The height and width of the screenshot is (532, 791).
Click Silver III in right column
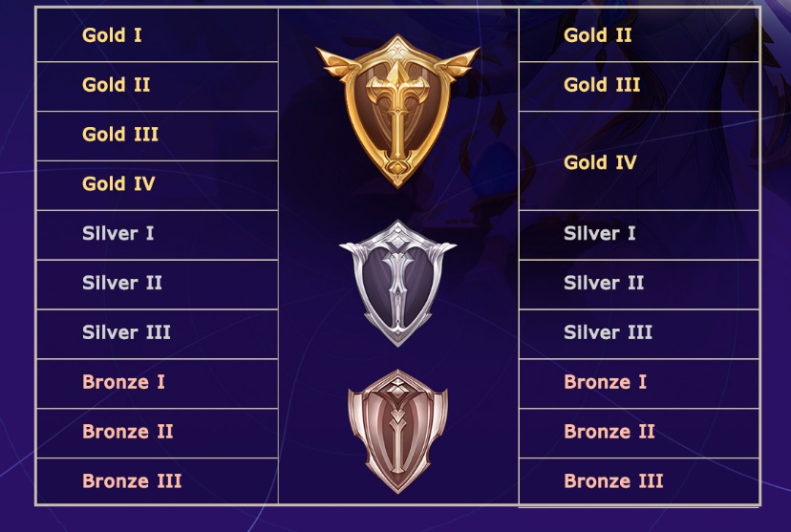pos(608,333)
